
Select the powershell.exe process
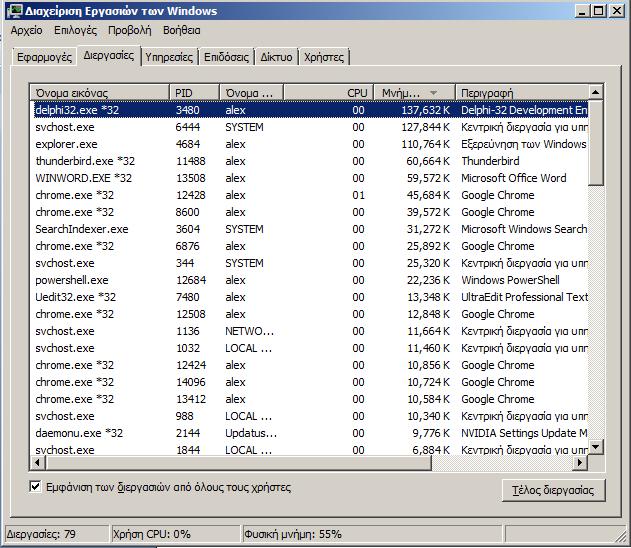coord(310,280)
